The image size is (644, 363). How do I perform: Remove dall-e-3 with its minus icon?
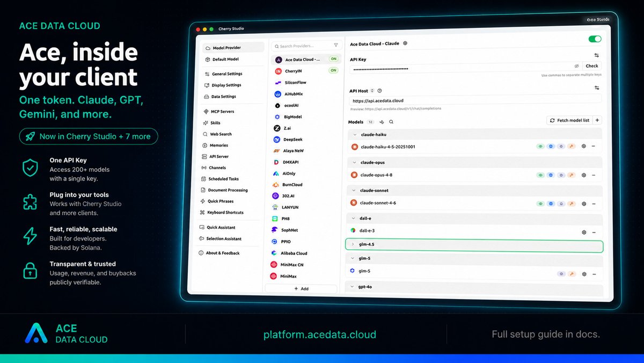point(594,232)
